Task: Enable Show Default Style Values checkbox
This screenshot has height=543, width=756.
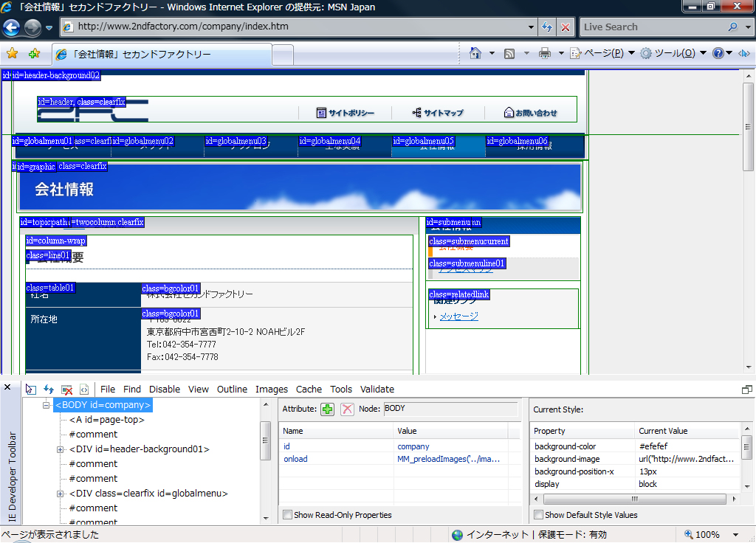Action: pos(538,514)
